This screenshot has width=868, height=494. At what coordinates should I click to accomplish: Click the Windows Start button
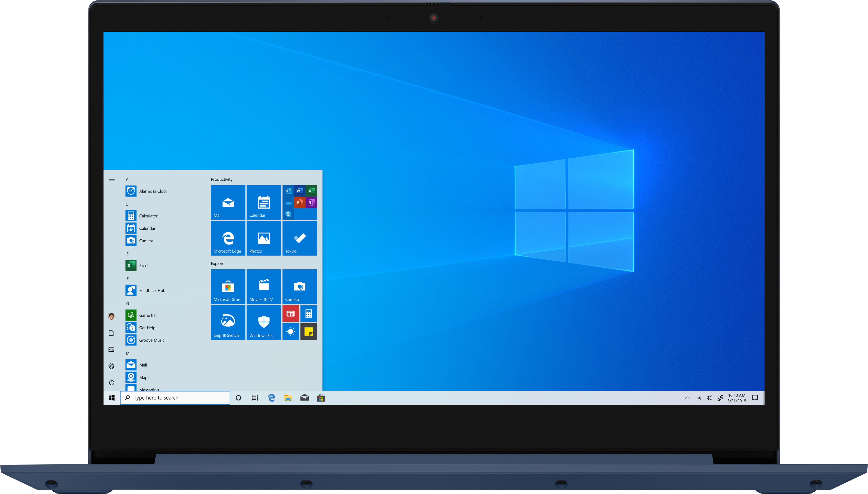pyautogui.click(x=112, y=398)
